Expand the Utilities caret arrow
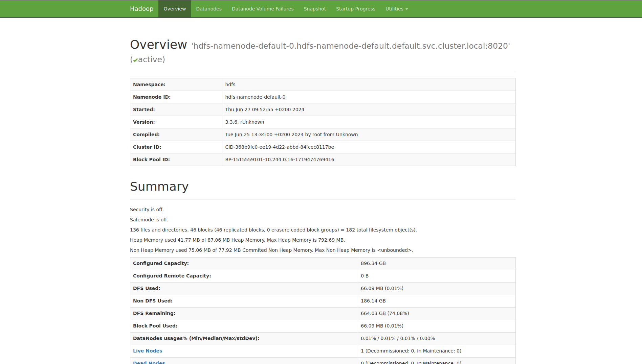This screenshot has height=364, width=642. [407, 9]
